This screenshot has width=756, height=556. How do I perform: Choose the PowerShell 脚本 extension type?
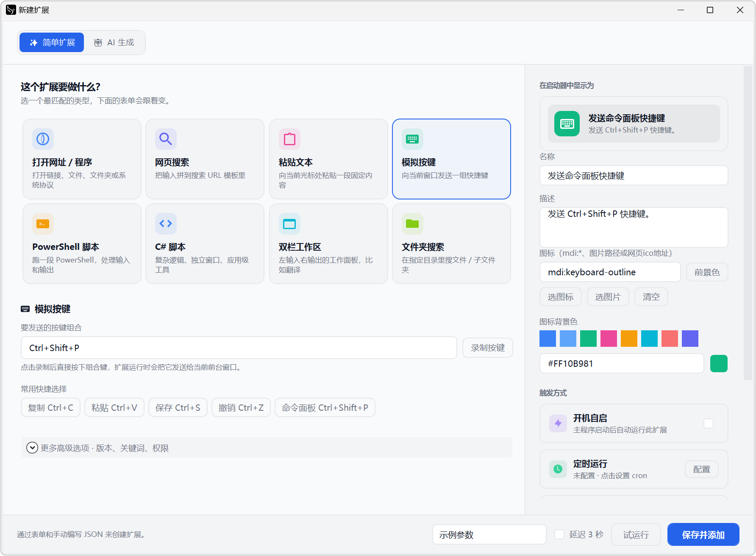tap(82, 243)
